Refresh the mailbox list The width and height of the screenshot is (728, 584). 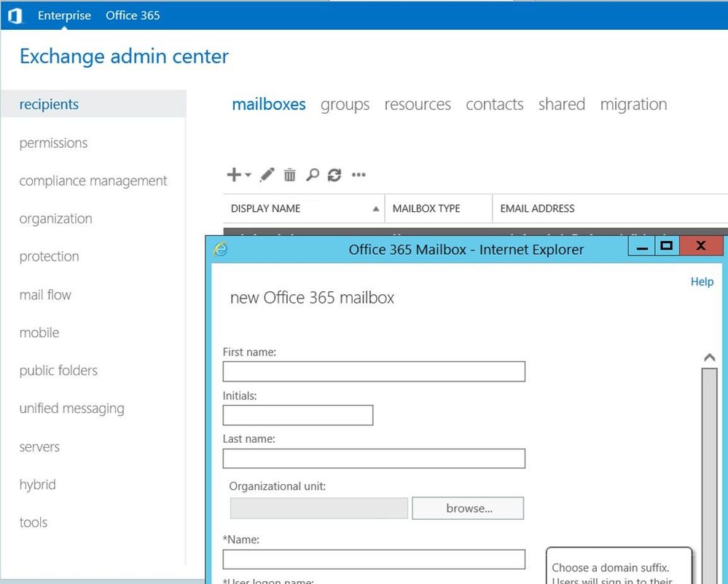pos(334,175)
